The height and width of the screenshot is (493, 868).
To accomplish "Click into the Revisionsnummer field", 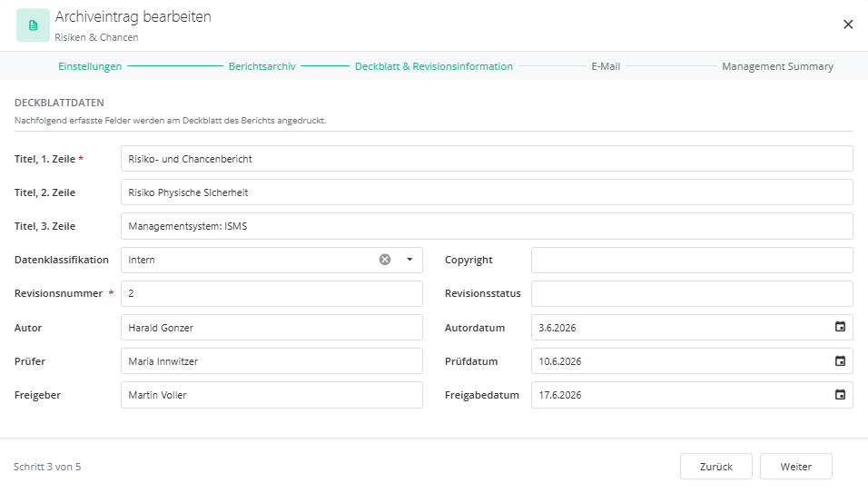I will click(x=271, y=293).
